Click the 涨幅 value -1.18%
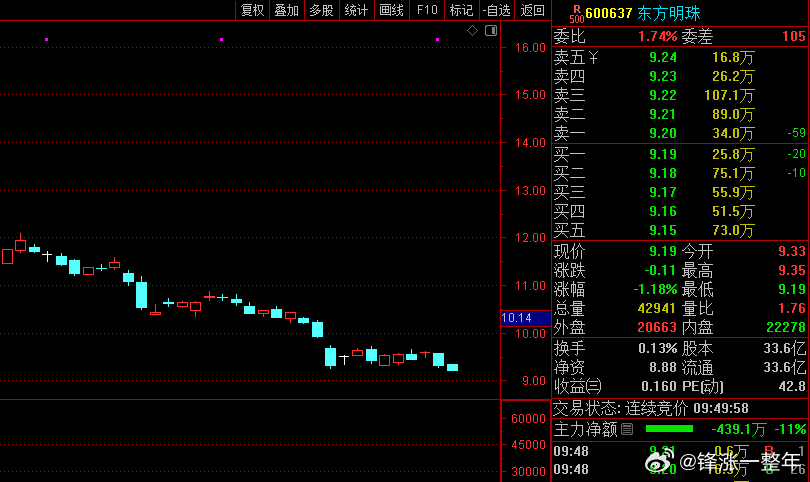Viewport: 810px width, 482px height. (655, 289)
